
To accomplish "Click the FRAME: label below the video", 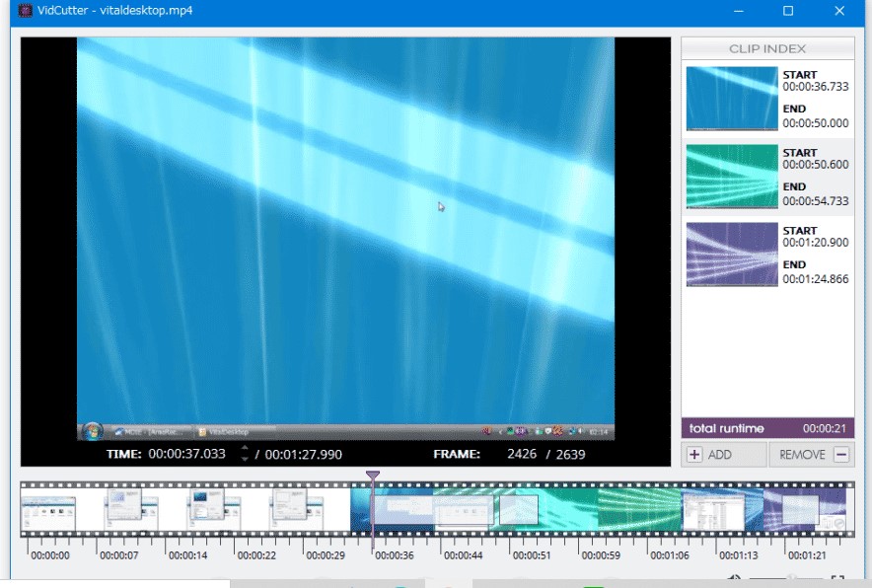I will click(x=457, y=454).
